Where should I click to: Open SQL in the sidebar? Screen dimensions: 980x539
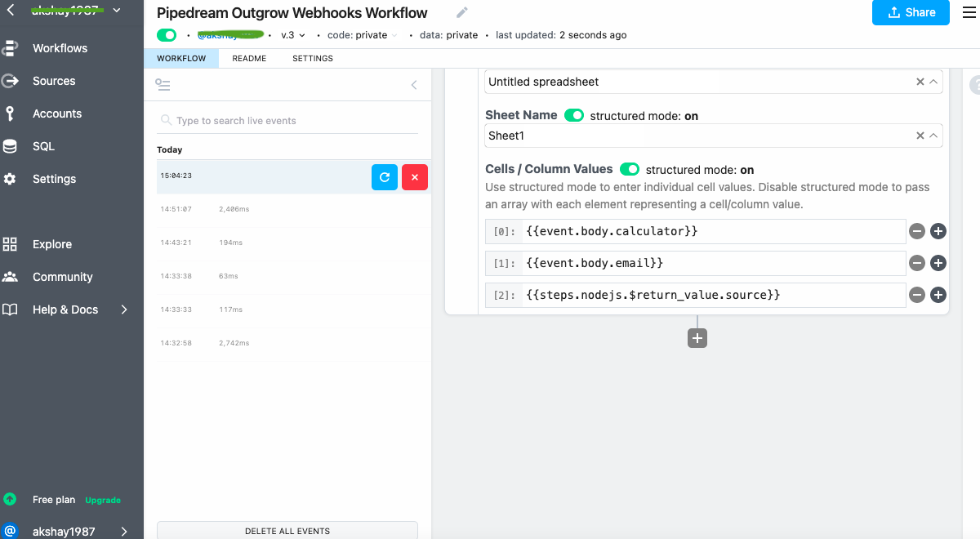point(43,146)
